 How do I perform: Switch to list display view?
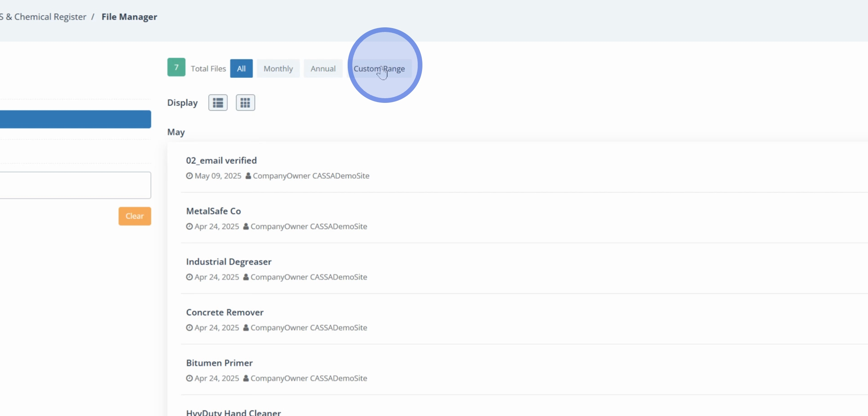pyautogui.click(x=218, y=103)
